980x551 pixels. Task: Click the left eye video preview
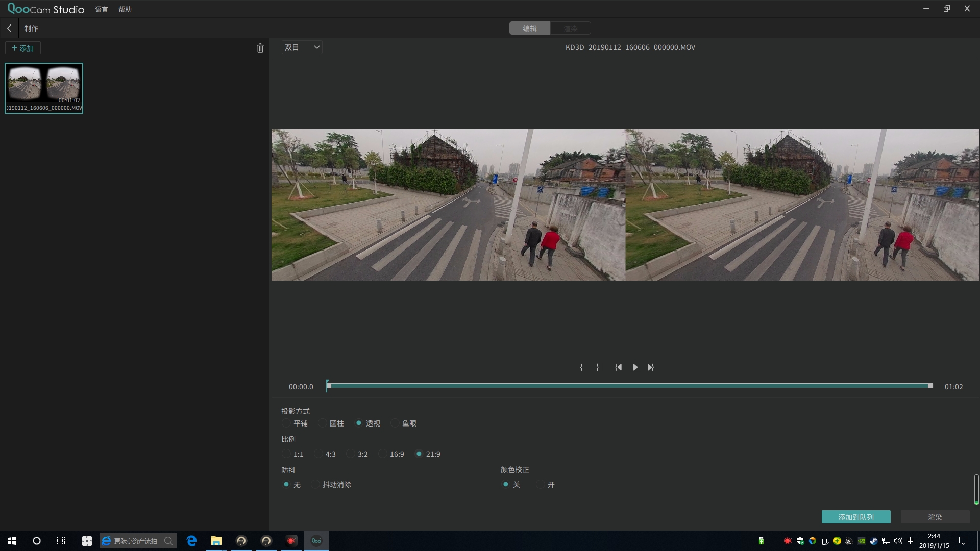tap(448, 205)
